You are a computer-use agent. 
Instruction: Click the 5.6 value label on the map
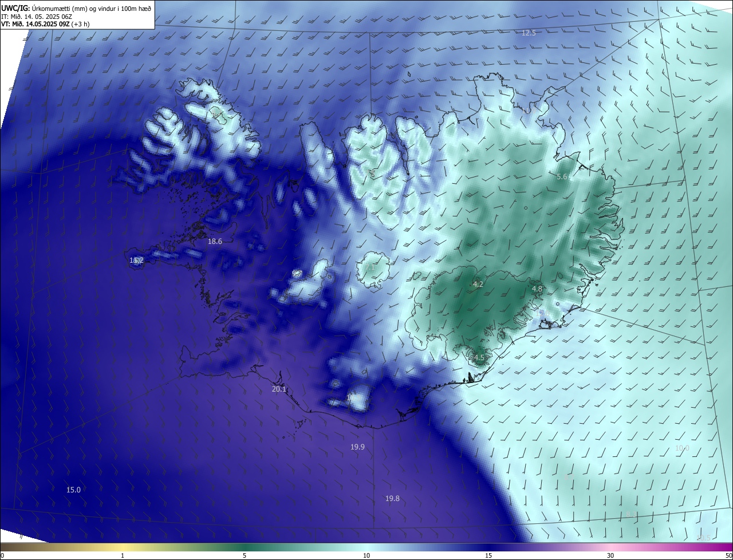point(562,177)
